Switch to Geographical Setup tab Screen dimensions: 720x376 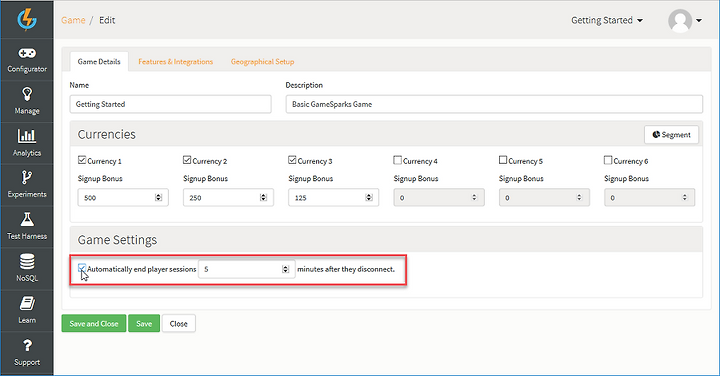[x=263, y=62]
